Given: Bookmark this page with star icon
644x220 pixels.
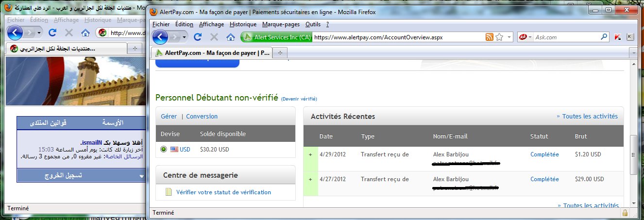Looking at the screenshot, I should [499, 37].
